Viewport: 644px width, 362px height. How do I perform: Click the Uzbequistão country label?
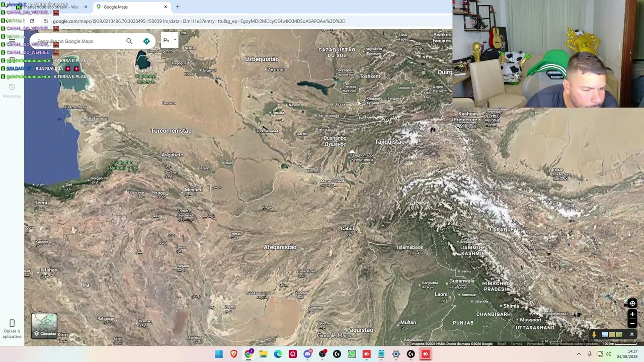point(262,59)
